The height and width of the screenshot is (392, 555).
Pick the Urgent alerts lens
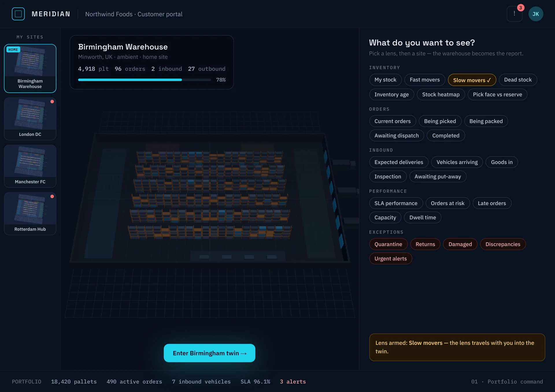tap(391, 259)
